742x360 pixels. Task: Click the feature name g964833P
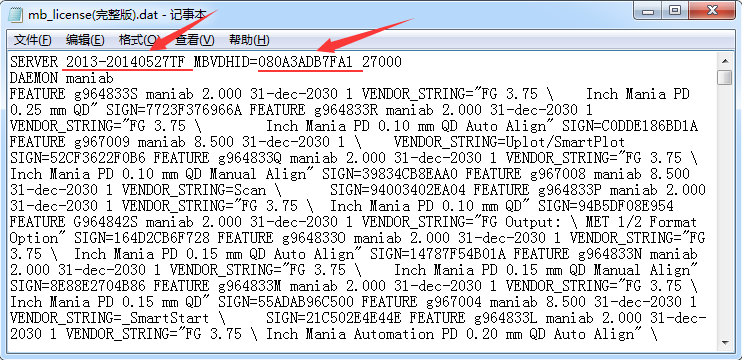(x=570, y=190)
